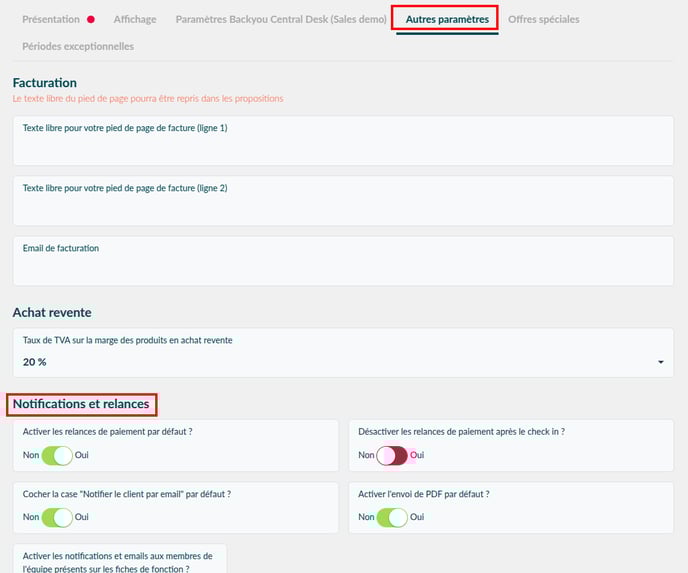The width and height of the screenshot is (688, 573).
Task: Go to the Offres spéciales tab
Action: tap(544, 19)
